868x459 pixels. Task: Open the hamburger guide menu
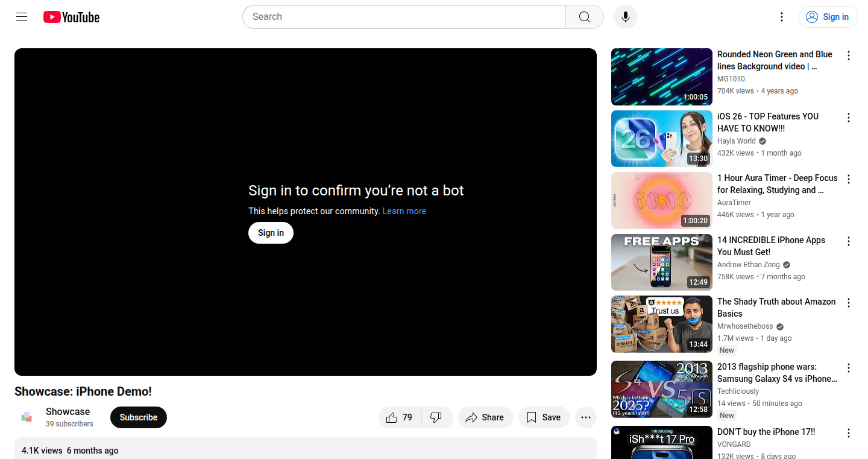(x=22, y=17)
